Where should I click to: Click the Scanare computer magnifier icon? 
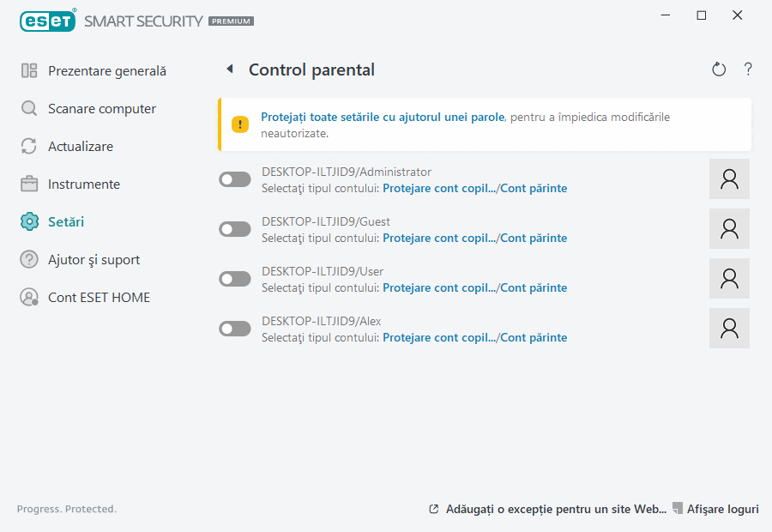28,108
